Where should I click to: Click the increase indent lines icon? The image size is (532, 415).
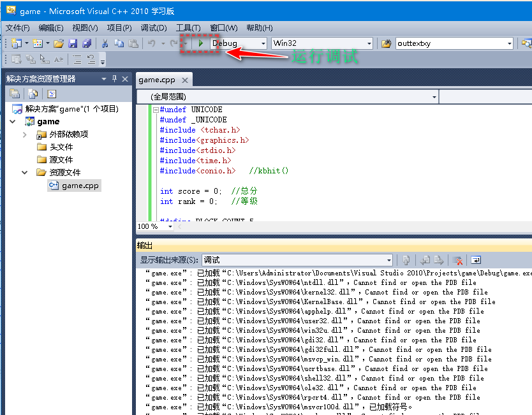77,60
